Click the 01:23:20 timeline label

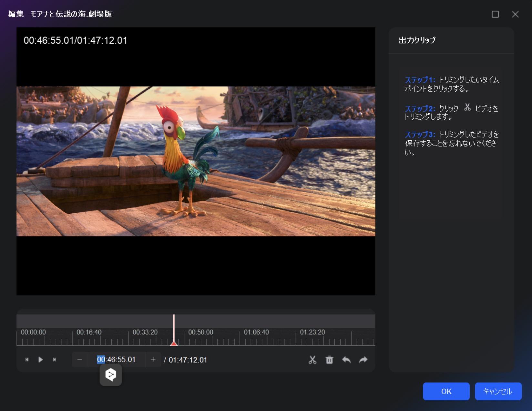(x=312, y=332)
